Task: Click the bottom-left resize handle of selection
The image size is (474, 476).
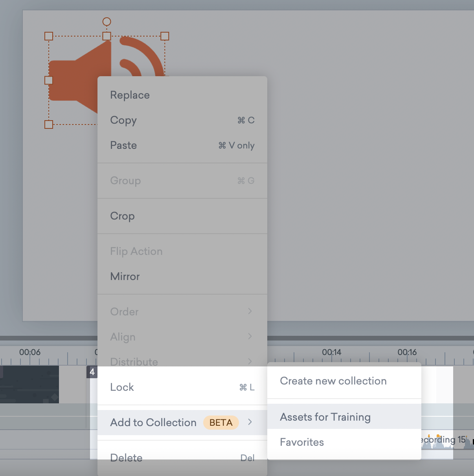Action: (x=49, y=124)
